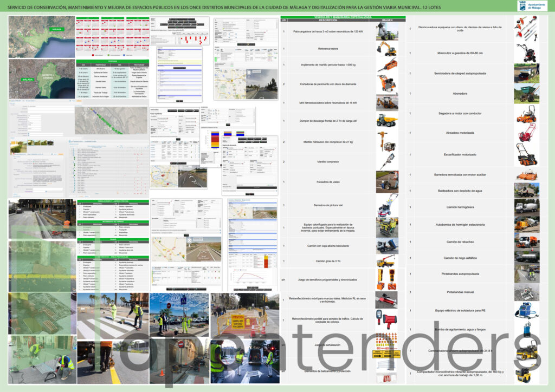The width and height of the screenshot is (555, 392).
Task: Click the yellow Retroexcavadora machine picture
Action: 387,49
